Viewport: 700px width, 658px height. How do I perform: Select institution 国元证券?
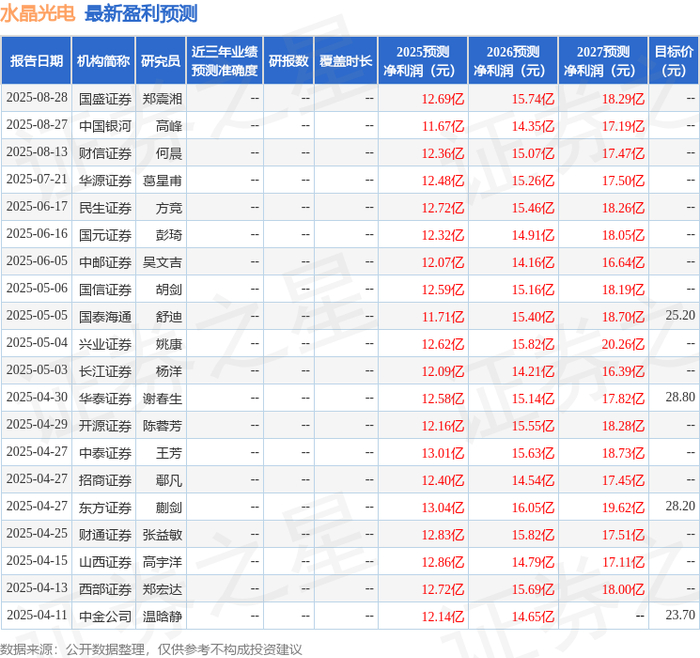[x=105, y=235]
